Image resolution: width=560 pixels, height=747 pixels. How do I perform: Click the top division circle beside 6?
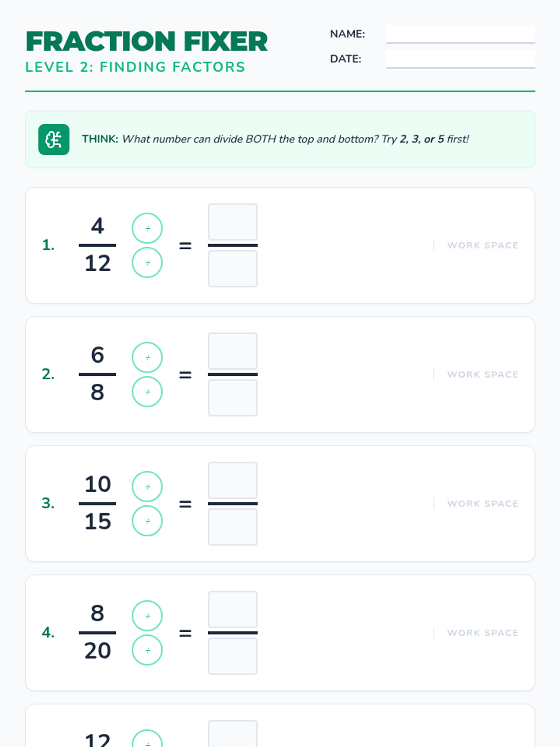click(x=147, y=358)
